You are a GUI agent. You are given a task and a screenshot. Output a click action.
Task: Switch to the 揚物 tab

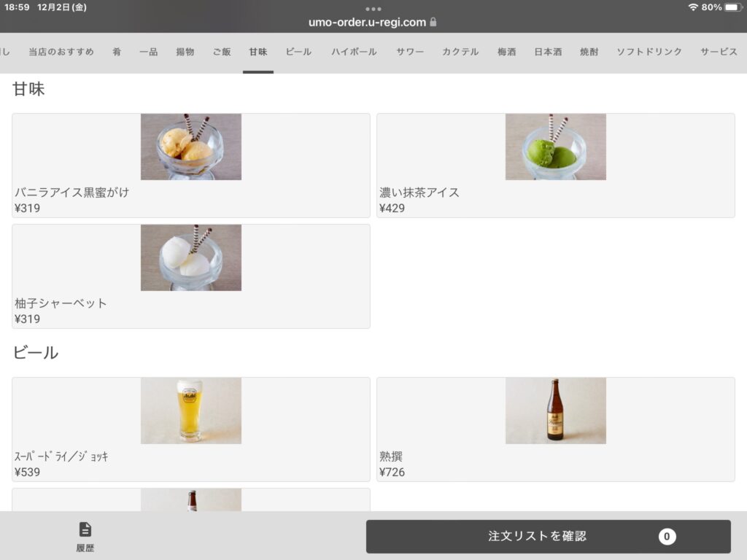tap(185, 52)
